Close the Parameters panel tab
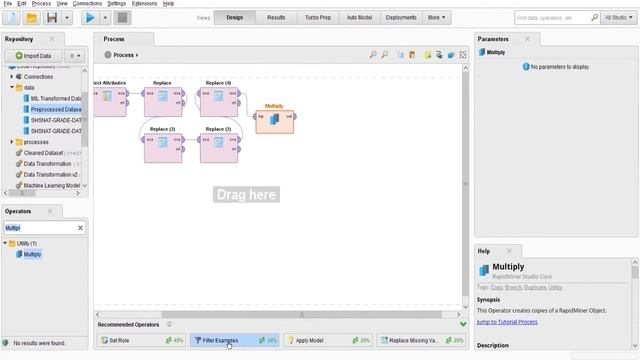Viewport: 640px width, 360px height. (x=527, y=39)
